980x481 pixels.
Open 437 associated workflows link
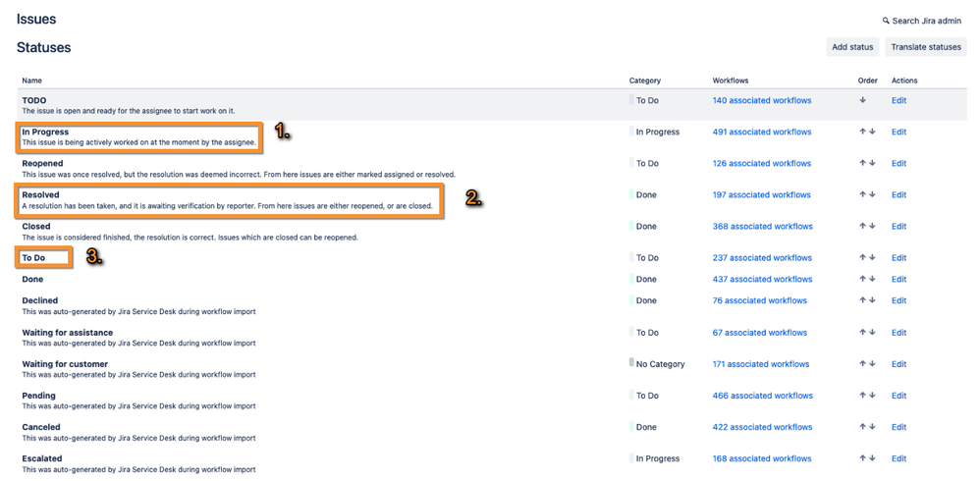click(763, 279)
